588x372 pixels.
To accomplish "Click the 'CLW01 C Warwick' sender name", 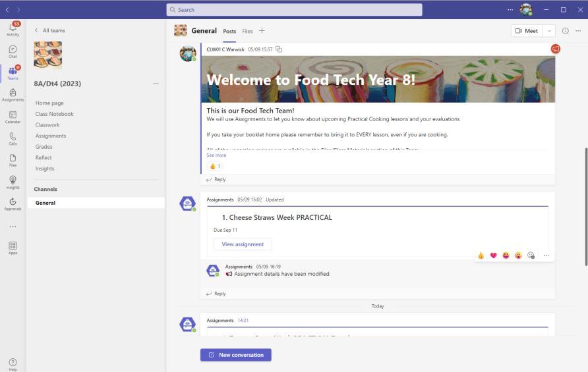I will click(x=225, y=49).
